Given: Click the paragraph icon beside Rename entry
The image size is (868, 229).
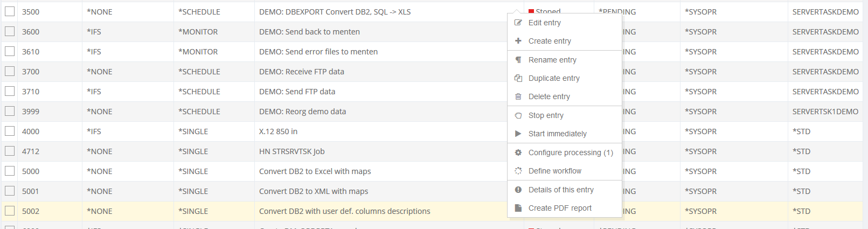Looking at the screenshot, I should click(x=518, y=60).
